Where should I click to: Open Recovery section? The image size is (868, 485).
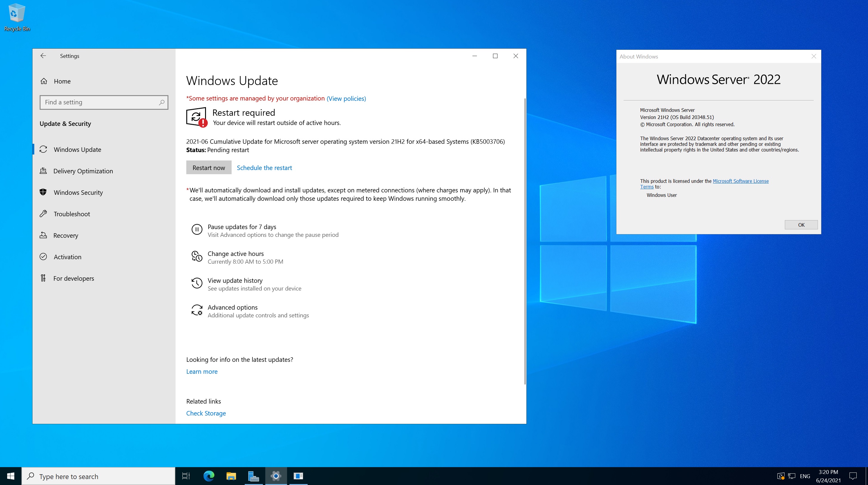pyautogui.click(x=104, y=235)
